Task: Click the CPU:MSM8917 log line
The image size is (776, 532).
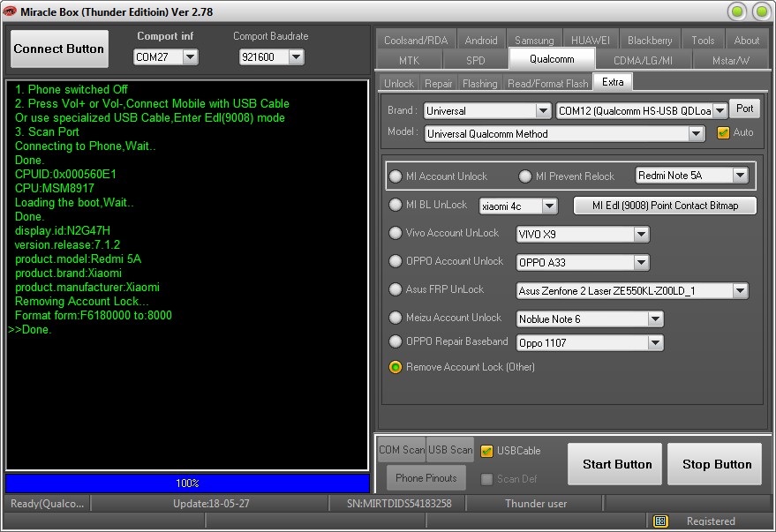Action: [55, 189]
